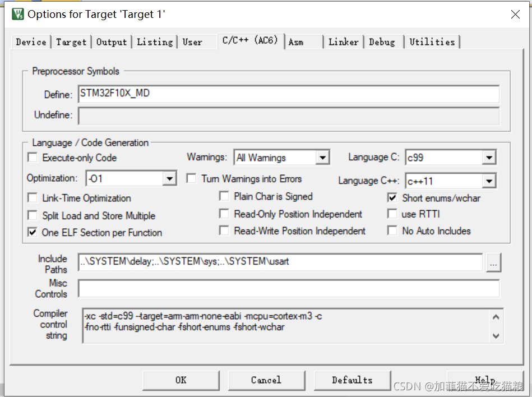This screenshot has height=397, width=532.
Task: Restore settings with Defaults button
Action: click(352, 380)
